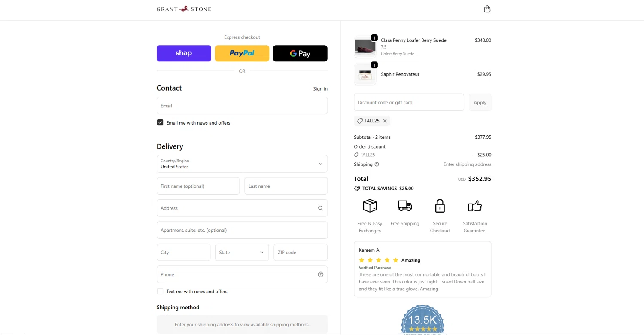The height and width of the screenshot is (335, 644).
Task: Check Text me with news and offers
Action: coord(160,292)
